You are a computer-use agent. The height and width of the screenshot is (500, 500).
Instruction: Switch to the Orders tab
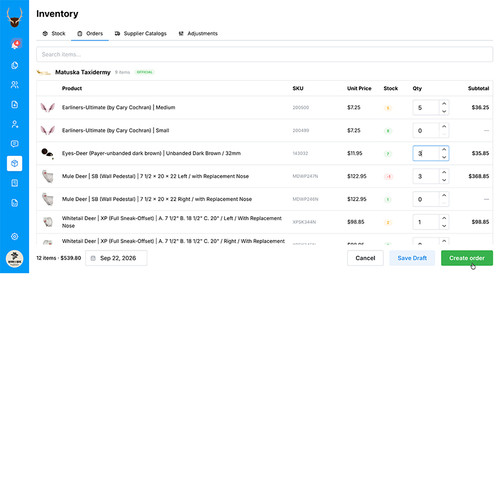[90, 33]
